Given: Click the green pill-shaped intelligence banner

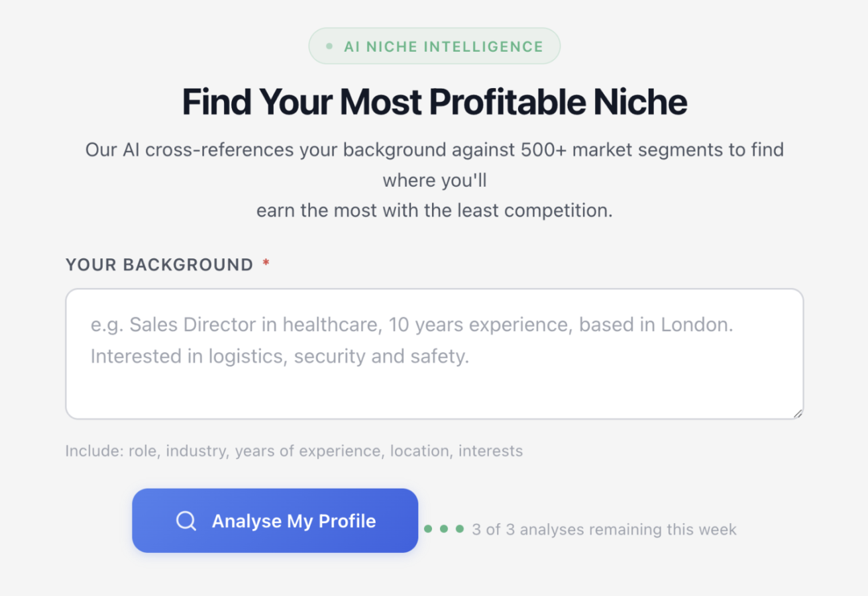Looking at the screenshot, I should 434,46.
